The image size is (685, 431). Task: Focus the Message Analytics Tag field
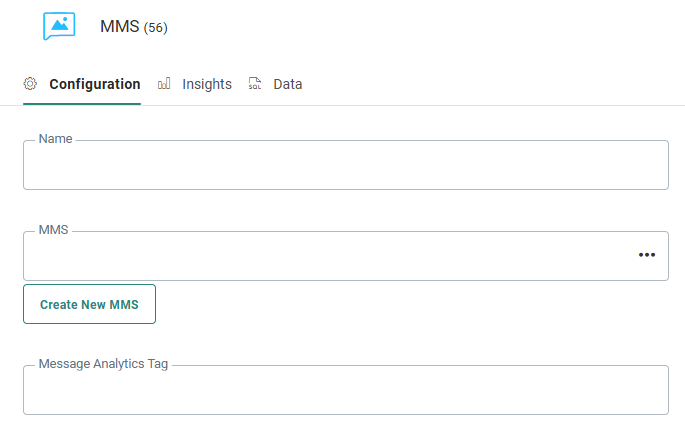click(x=345, y=390)
